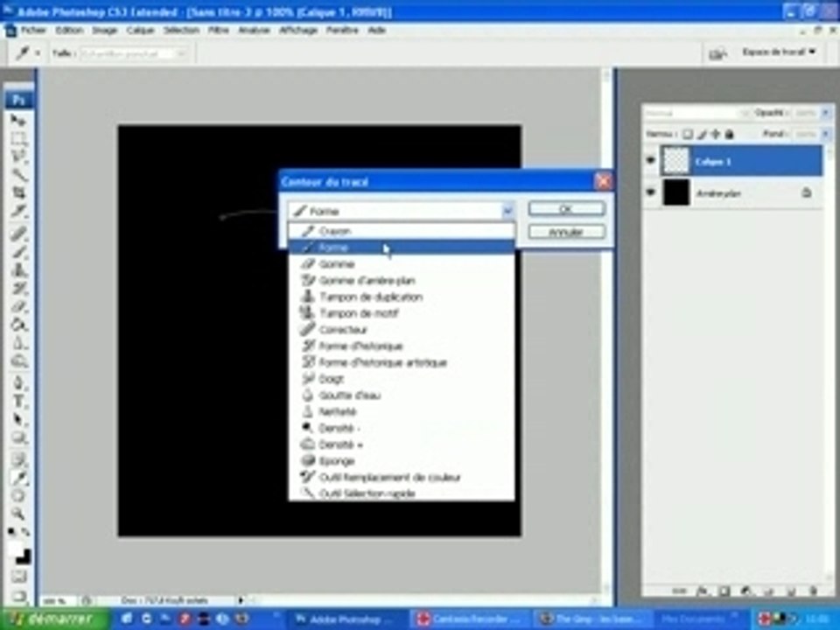
Task: Choose Crayon from the tool list
Action: [402, 231]
